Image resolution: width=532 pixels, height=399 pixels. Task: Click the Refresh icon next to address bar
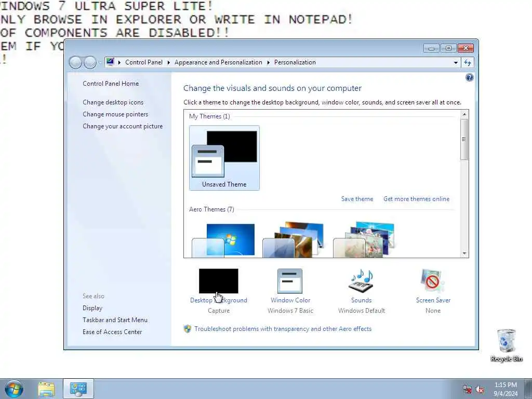468,63
